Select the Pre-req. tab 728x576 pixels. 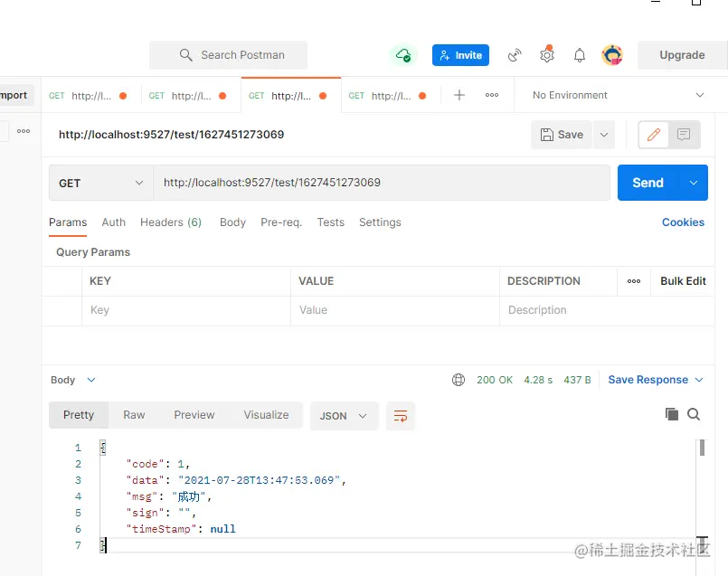[x=281, y=222]
